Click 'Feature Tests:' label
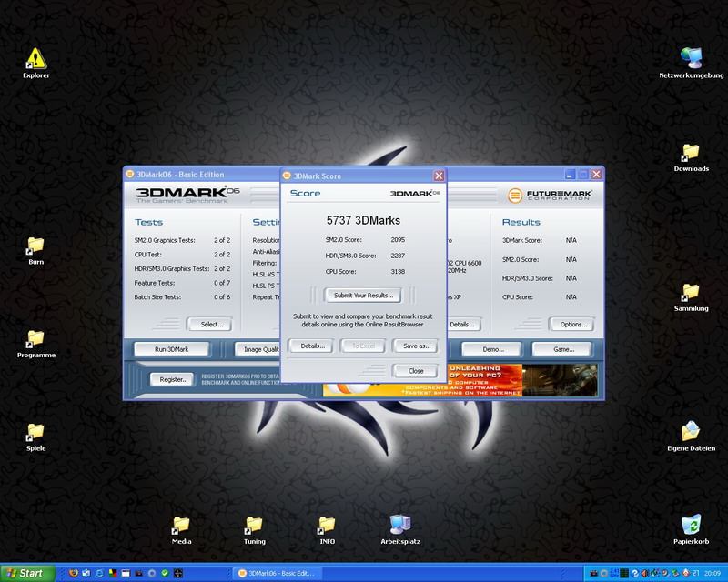This screenshot has width=728, height=582. (x=155, y=283)
